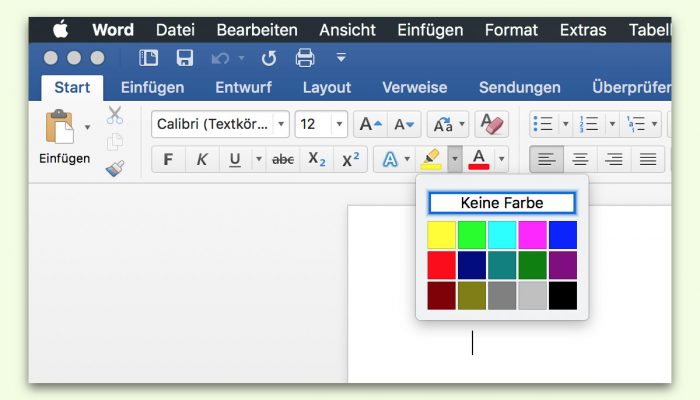Click the bullet list icon
This screenshot has width=700, height=400.
(x=543, y=124)
